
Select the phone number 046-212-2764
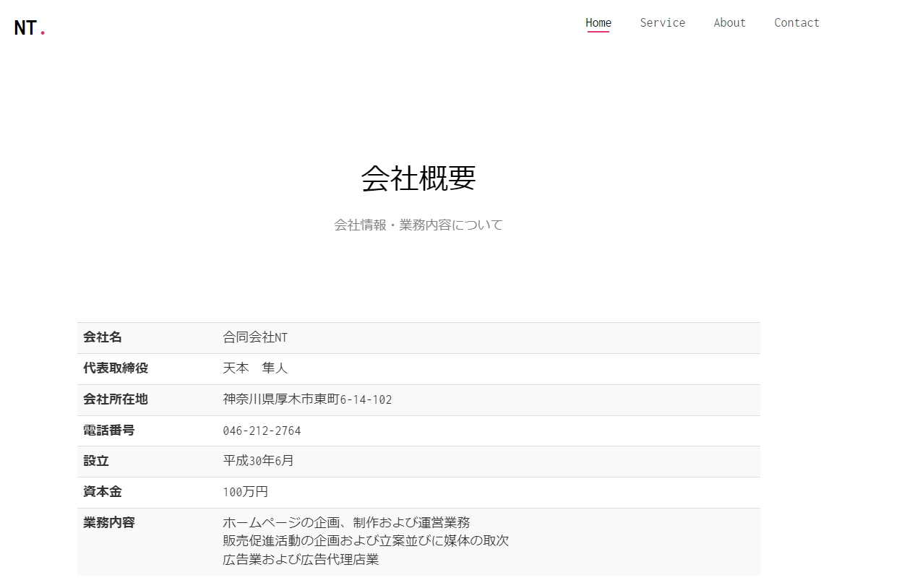point(262,431)
